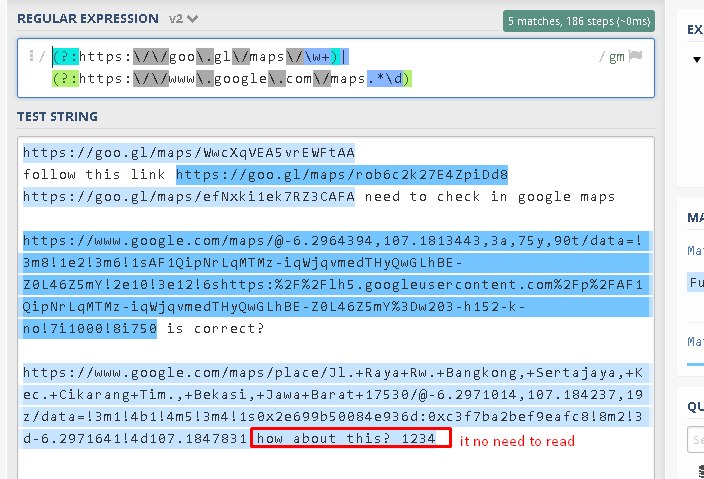704x479 pixels.
Task: Open the v2 version dropdown
Action: click(184, 19)
